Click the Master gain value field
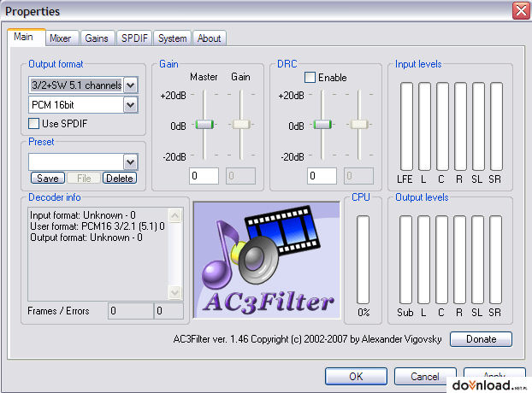The height and width of the screenshot is (393, 532). pos(204,176)
